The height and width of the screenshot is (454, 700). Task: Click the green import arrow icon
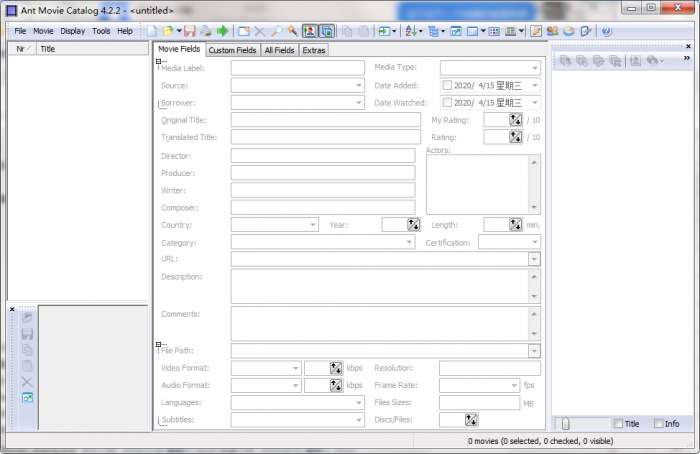click(383, 31)
